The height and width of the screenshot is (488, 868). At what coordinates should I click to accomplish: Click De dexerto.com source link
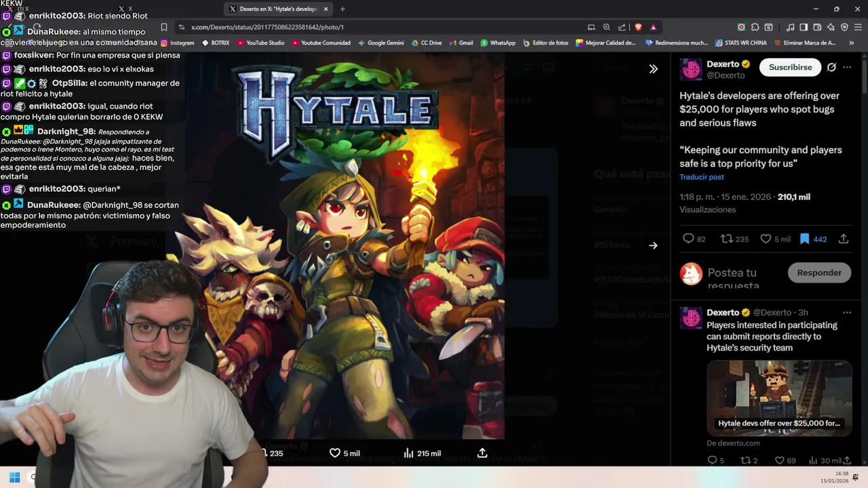click(x=733, y=443)
